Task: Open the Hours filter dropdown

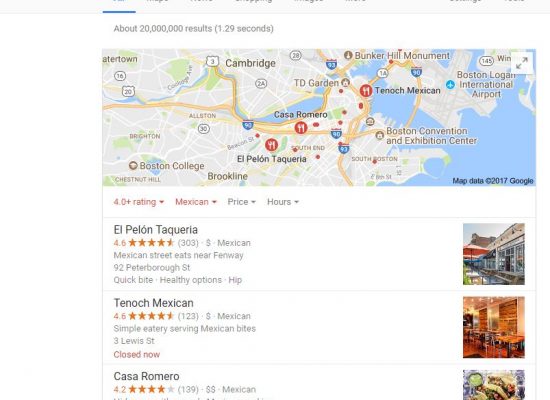Action: (x=283, y=202)
